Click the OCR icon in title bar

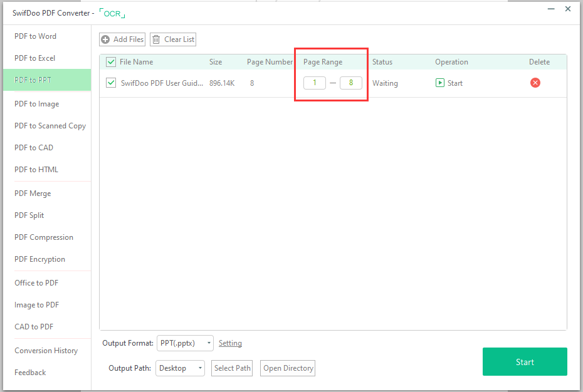pyautogui.click(x=112, y=13)
